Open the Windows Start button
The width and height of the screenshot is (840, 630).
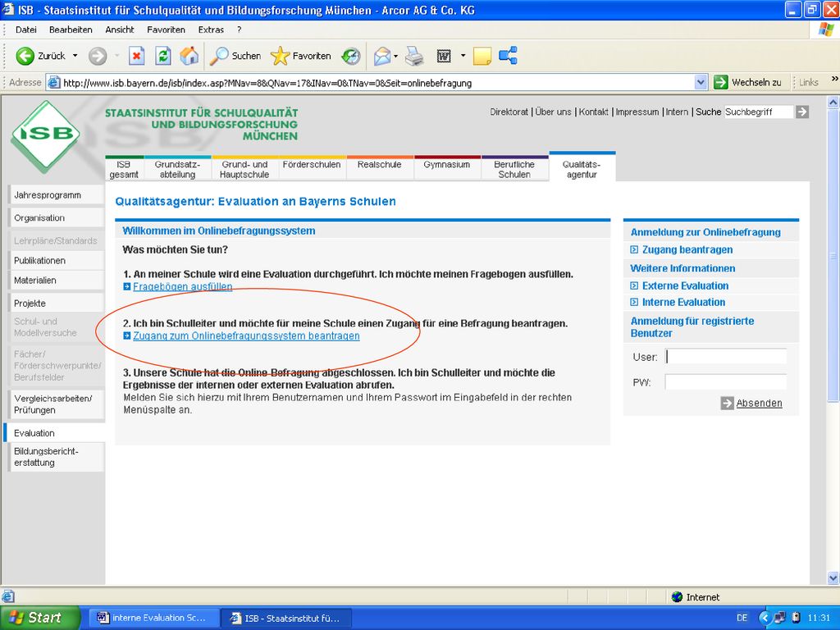tap(40, 618)
